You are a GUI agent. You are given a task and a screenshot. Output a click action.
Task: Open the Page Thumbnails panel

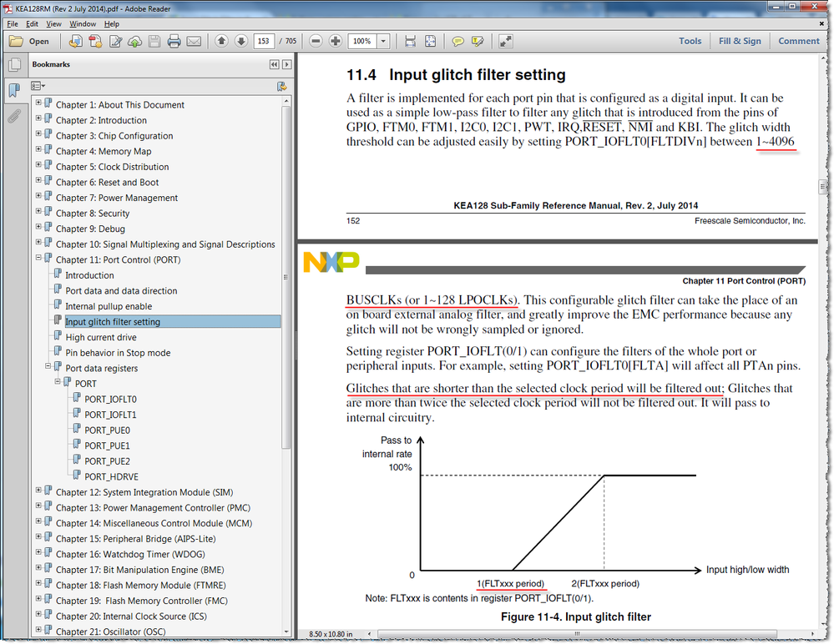tap(15, 65)
